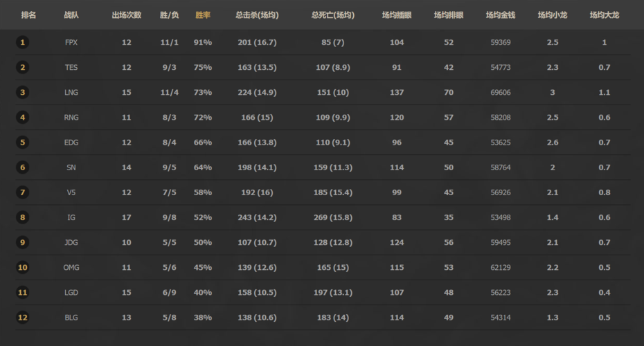This screenshot has width=644, height=346.
Task: Click the 场均金钱 column header
Action: pyautogui.click(x=501, y=15)
